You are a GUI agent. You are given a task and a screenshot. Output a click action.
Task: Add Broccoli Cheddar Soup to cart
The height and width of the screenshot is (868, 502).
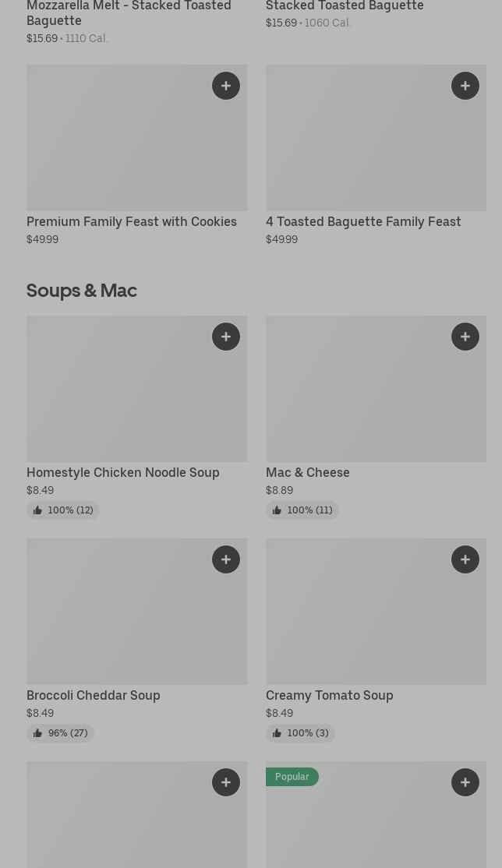pyautogui.click(x=226, y=559)
